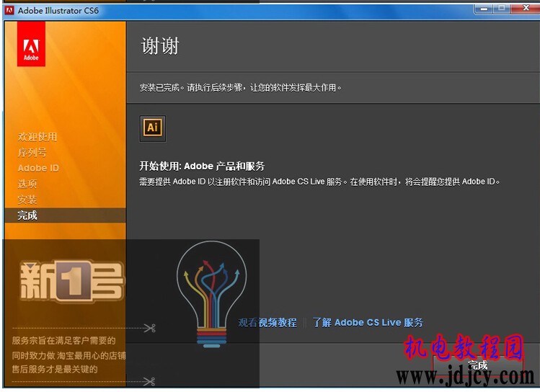This screenshot has width=540, height=392.
Task: Select the highlighted 完成 sidebar step
Action: pyautogui.click(x=65, y=215)
